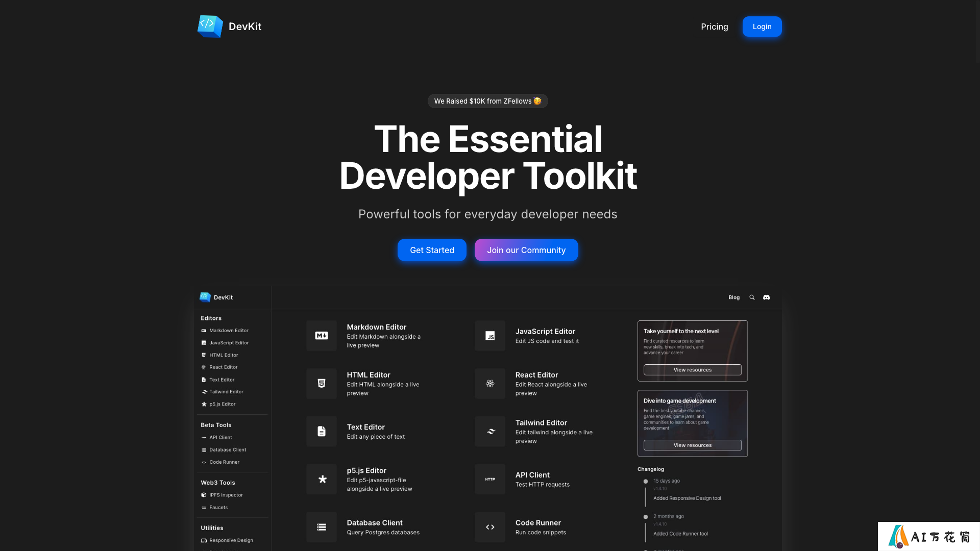Click View resources under game development card
The image size is (980, 551).
pos(692,445)
